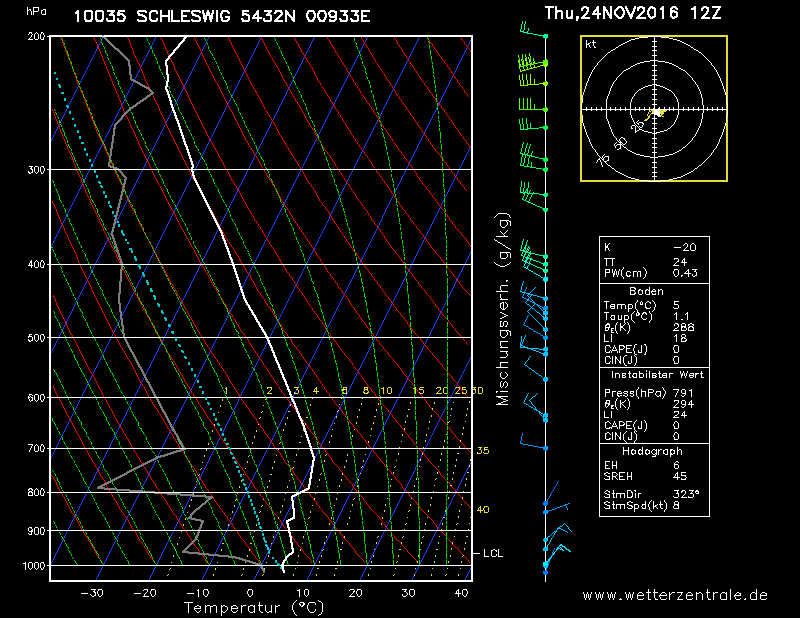Click the yellow 40 label at right edge
This screenshot has width=800, height=618.
click(482, 510)
